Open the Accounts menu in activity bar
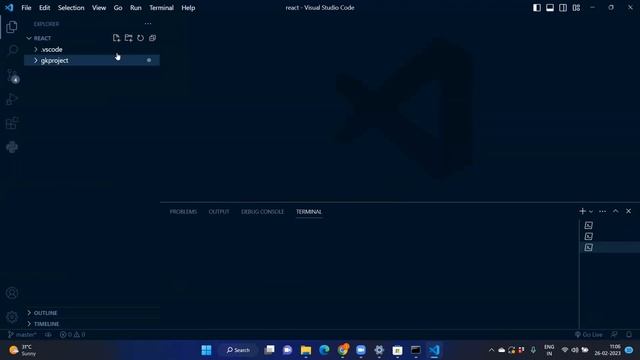The image size is (640, 360). 12,293
